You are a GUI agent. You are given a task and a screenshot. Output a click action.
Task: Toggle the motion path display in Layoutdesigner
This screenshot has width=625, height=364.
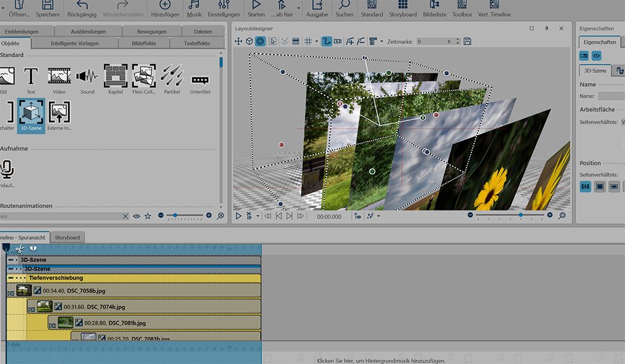click(326, 41)
